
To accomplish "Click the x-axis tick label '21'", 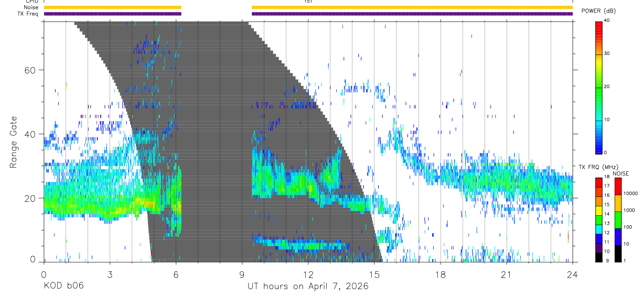I will tap(506, 274).
